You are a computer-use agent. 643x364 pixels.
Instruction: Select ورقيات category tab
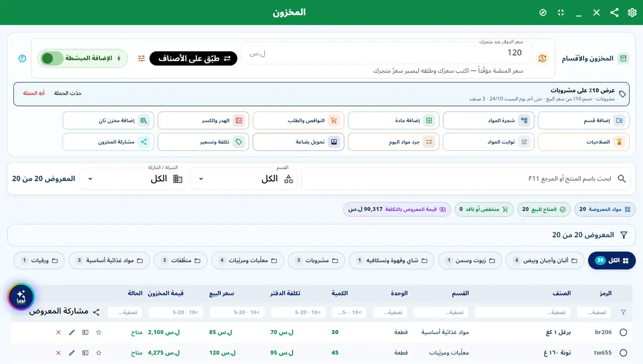(x=39, y=261)
